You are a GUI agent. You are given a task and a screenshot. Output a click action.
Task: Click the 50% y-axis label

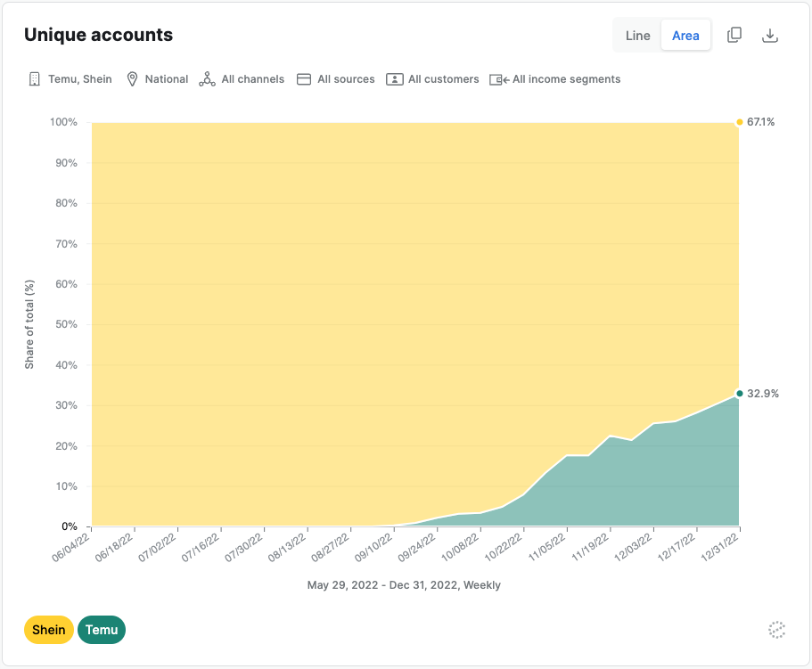click(66, 324)
